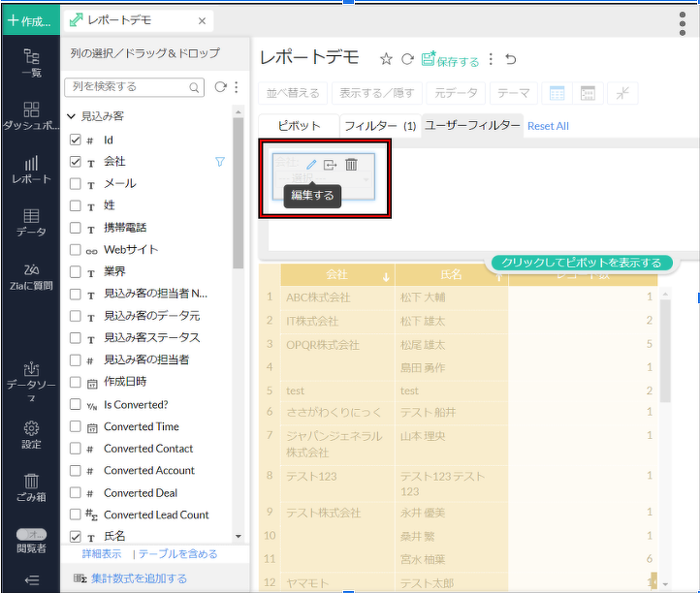Mark レポートデモ as favorite with star
700x593 pixels.
pos(386,60)
